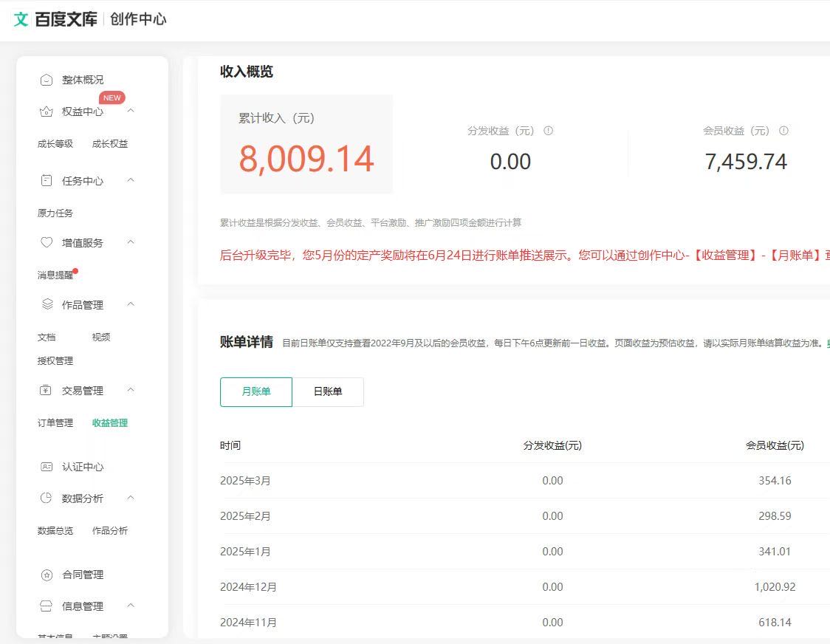Click the 创作中心 header text
Screen dimensions: 830x644
(138, 19)
